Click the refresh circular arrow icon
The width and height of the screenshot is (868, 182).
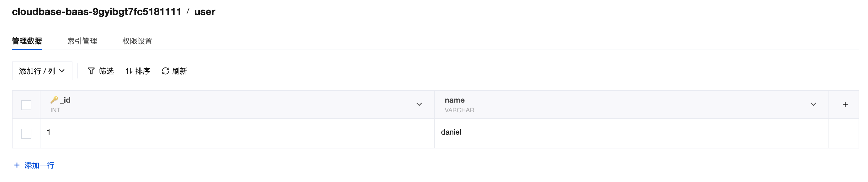[165, 71]
